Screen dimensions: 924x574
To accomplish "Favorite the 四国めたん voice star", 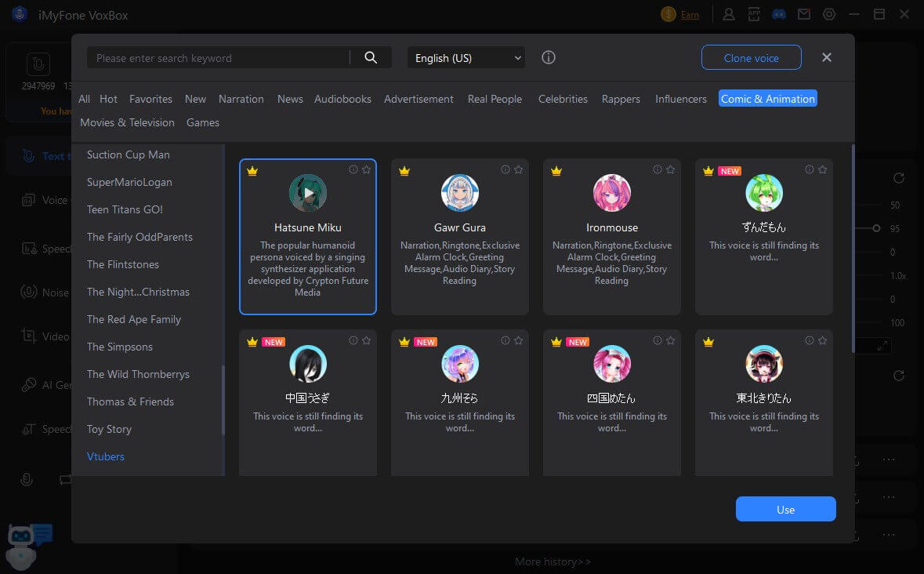I will point(671,340).
